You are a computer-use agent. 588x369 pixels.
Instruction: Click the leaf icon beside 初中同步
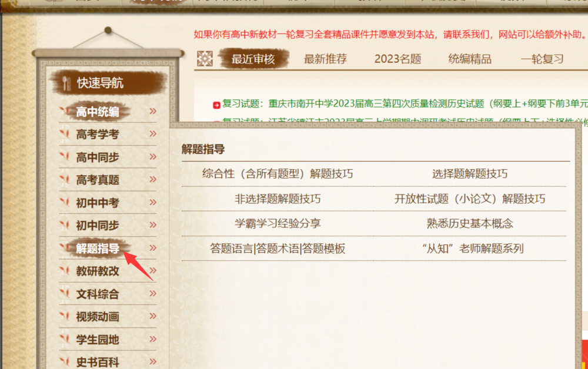(65, 225)
